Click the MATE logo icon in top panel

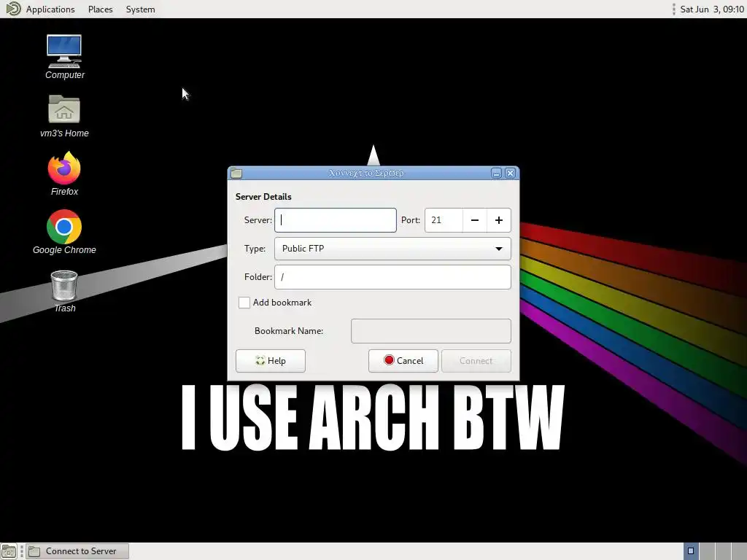tap(13, 9)
